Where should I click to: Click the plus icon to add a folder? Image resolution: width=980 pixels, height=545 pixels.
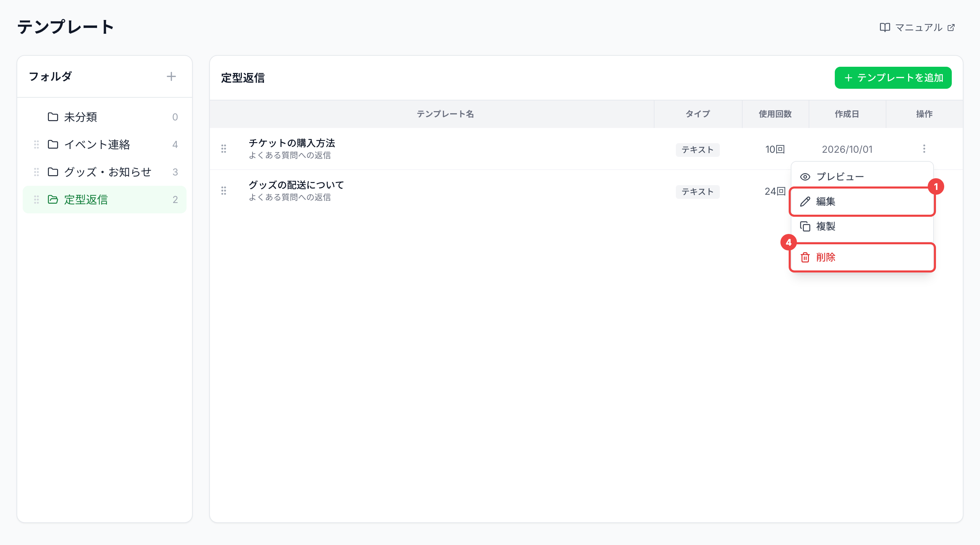pos(171,76)
